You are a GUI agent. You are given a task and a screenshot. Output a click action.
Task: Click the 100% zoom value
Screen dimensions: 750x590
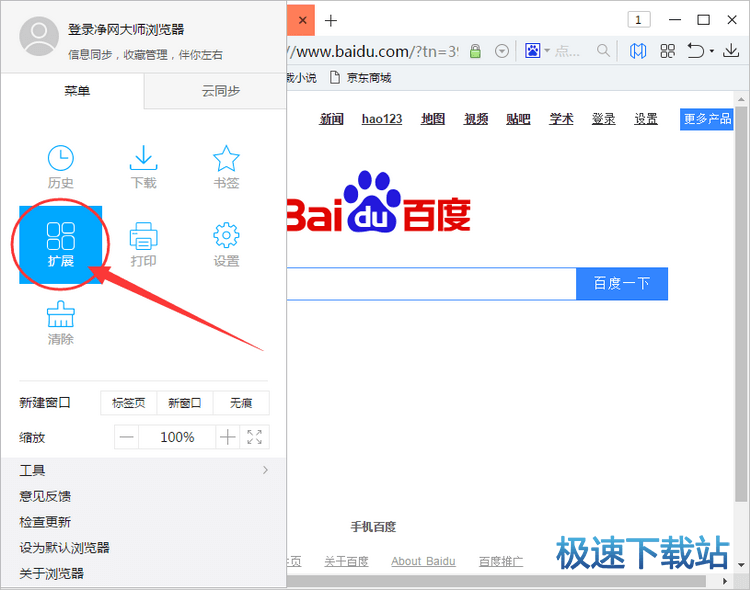177,437
